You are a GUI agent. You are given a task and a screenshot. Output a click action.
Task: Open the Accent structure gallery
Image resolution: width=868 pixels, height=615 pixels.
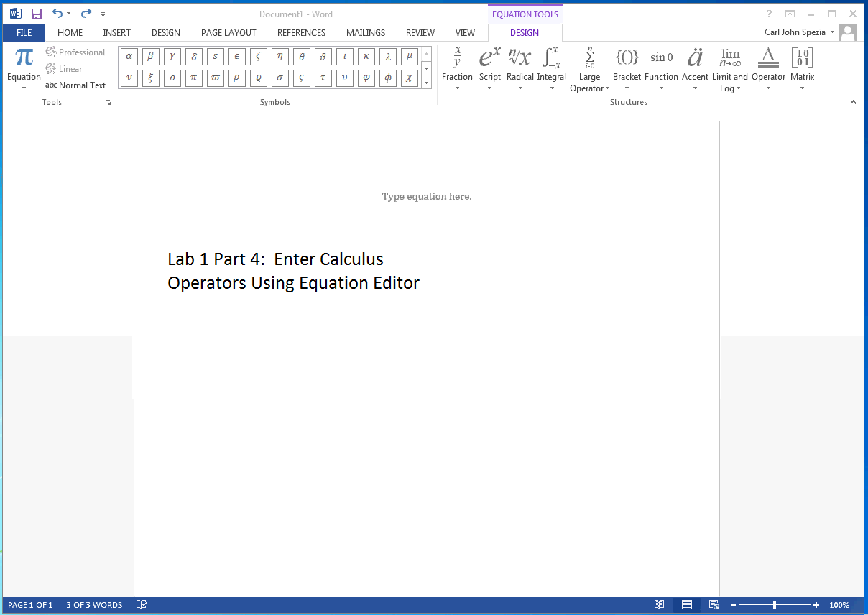point(695,68)
